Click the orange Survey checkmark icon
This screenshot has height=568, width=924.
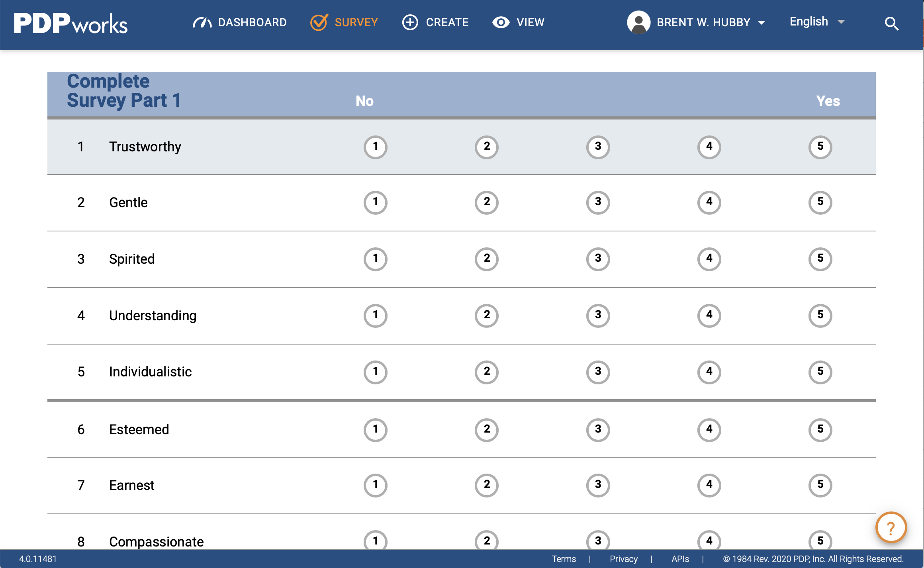pyautogui.click(x=319, y=22)
